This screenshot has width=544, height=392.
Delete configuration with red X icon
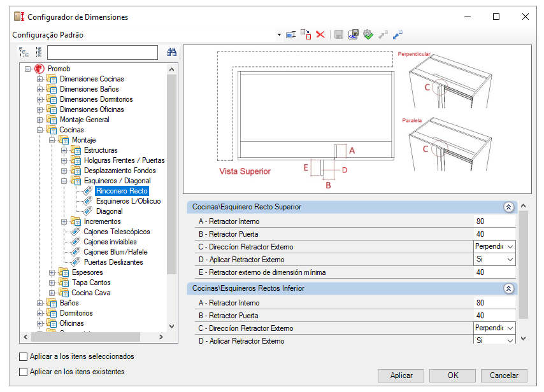click(x=320, y=34)
